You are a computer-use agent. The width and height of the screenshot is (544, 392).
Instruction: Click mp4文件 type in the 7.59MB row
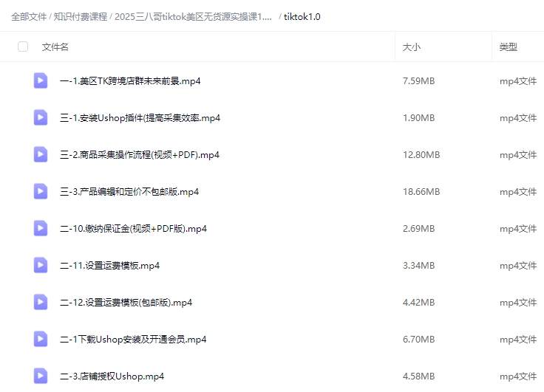point(518,81)
